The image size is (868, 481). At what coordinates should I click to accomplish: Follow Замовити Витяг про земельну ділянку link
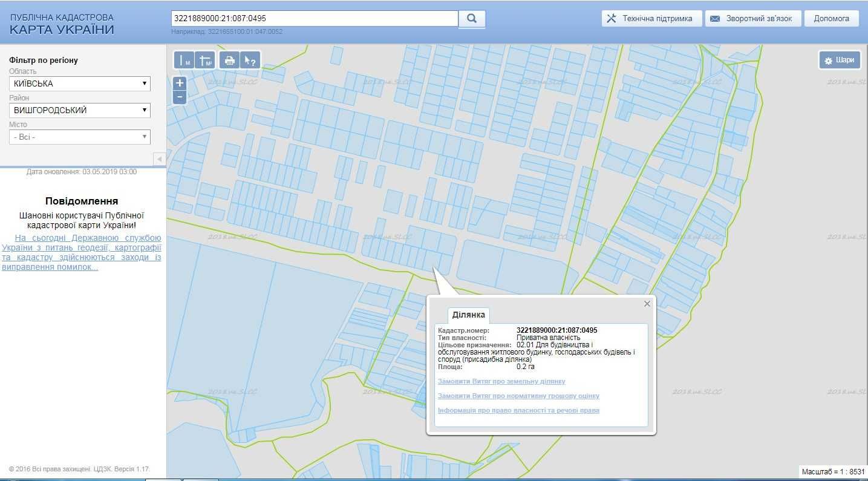coord(501,381)
